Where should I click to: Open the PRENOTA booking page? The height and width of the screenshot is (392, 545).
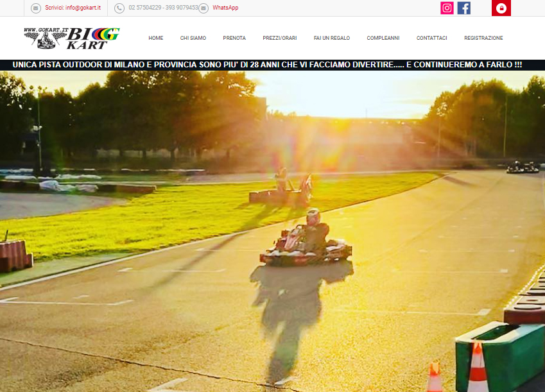(x=234, y=38)
